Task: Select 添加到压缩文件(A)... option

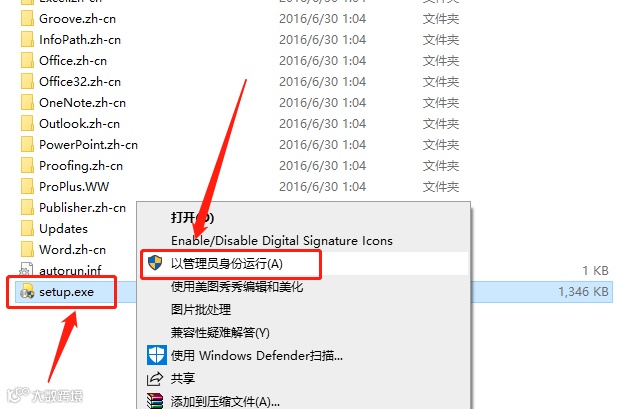Action: (x=225, y=401)
